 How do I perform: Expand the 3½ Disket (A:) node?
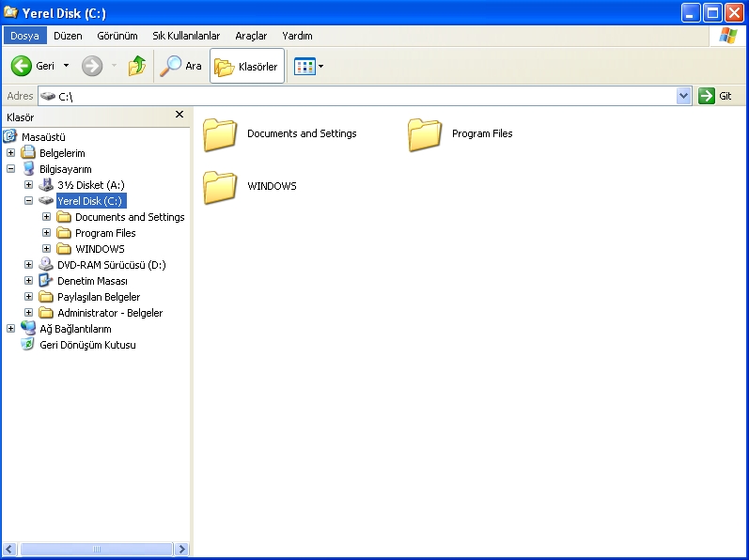point(28,185)
